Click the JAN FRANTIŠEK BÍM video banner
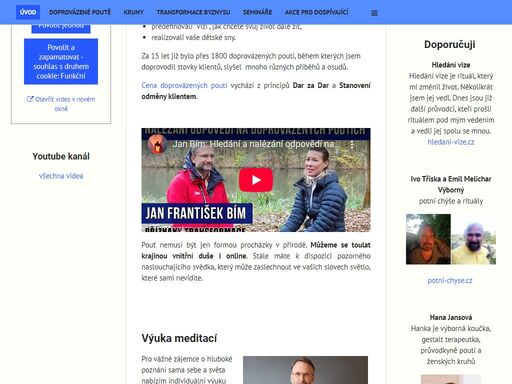This screenshot has height=384, width=512. tap(197, 213)
